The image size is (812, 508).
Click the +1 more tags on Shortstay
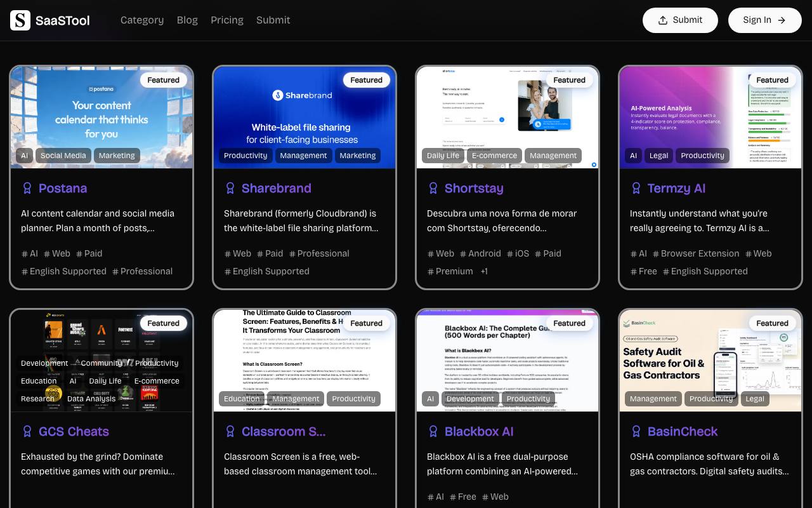[x=484, y=271]
